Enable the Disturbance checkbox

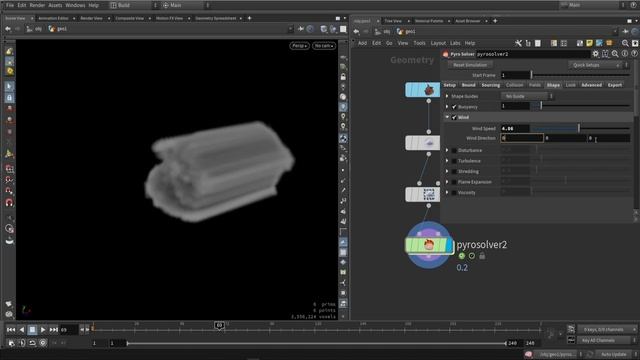pyautogui.click(x=454, y=150)
